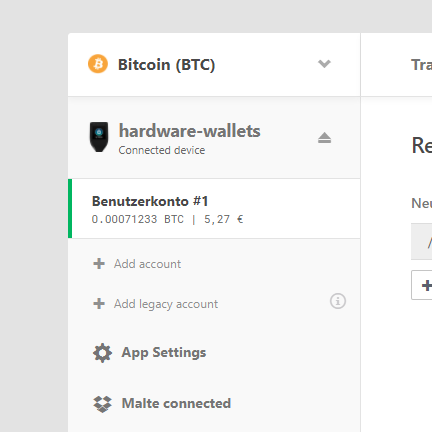Click the address field in the right panel
This screenshot has height=432, width=432.
422,242
